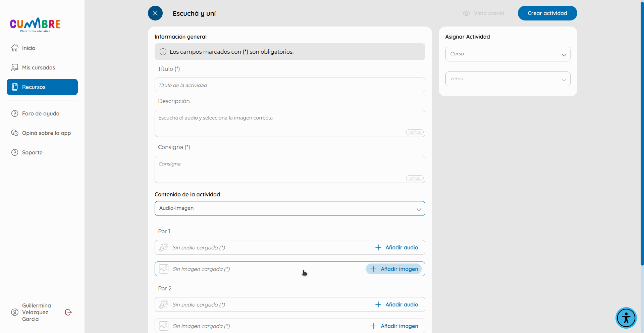Open the accessibility widget
The height and width of the screenshot is (333, 644).
tap(626, 318)
